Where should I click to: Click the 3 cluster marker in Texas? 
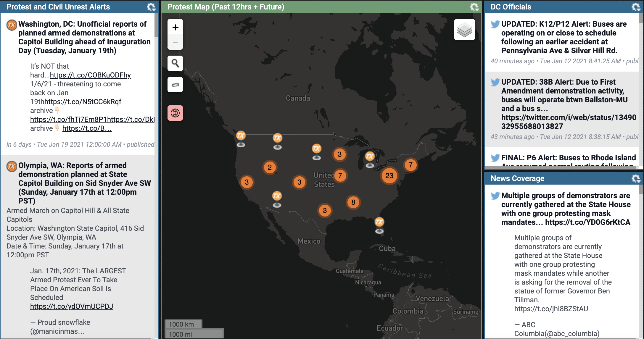[x=325, y=211]
